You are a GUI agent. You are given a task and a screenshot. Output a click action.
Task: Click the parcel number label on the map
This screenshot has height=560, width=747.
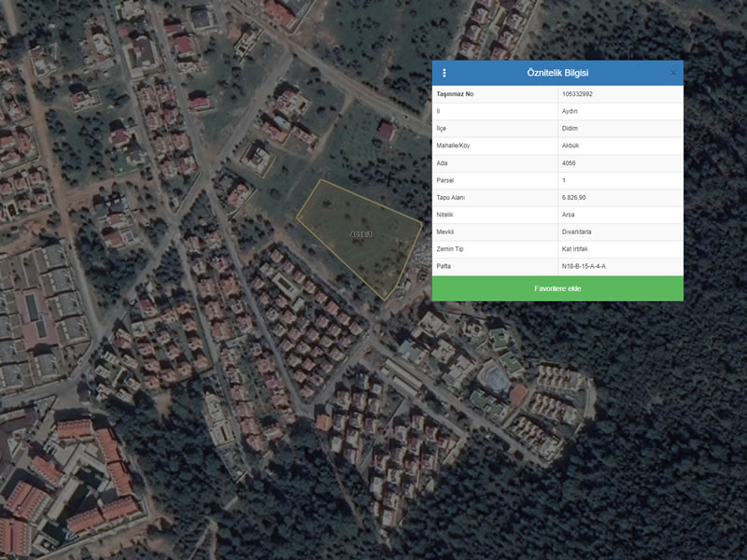[x=360, y=234]
